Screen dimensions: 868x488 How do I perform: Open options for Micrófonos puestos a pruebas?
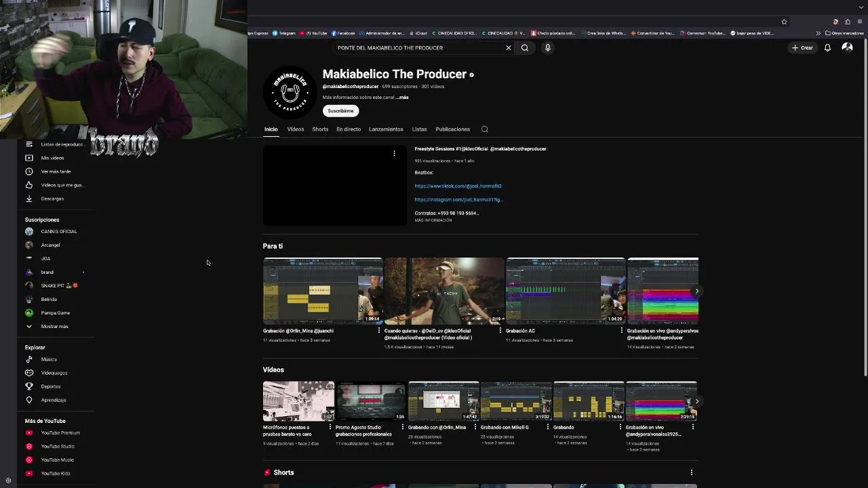[x=330, y=427]
